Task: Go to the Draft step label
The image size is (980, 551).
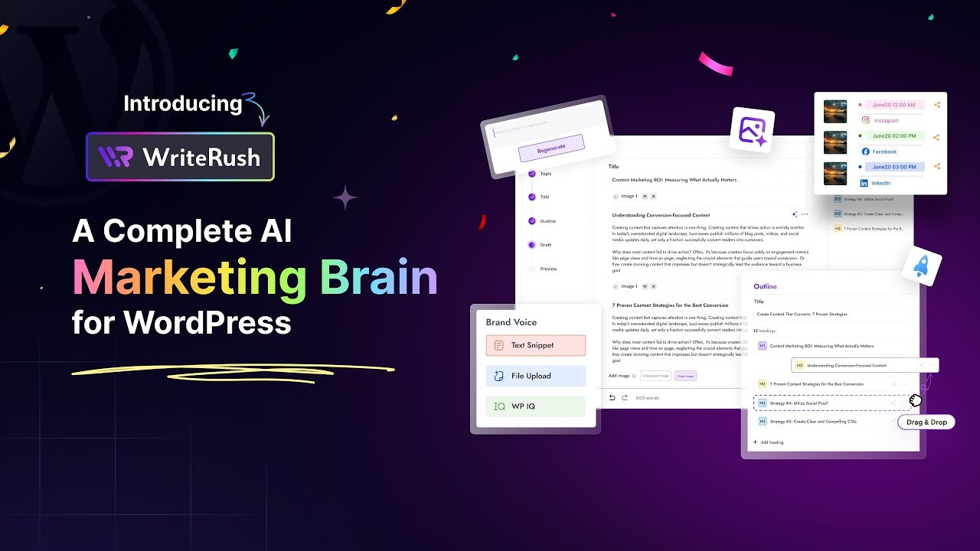Action: 546,245
